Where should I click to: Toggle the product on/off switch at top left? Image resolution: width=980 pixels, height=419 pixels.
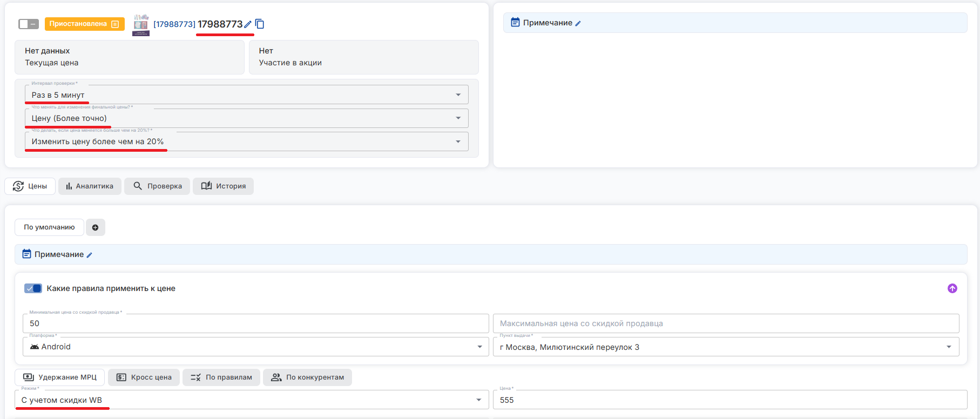(x=29, y=24)
